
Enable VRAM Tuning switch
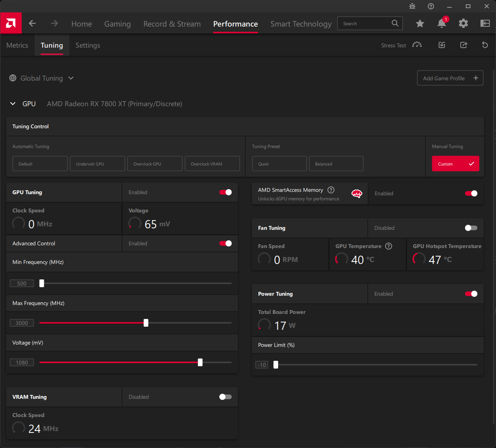(x=226, y=397)
